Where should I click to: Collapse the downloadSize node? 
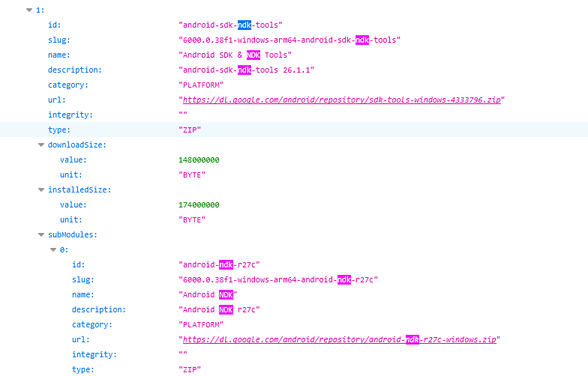coord(41,145)
